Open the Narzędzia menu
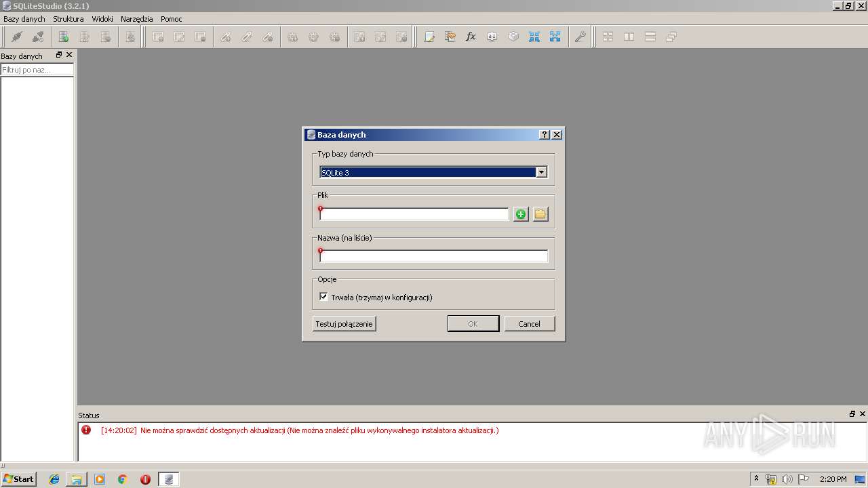Image resolution: width=868 pixels, height=488 pixels. coord(137,19)
